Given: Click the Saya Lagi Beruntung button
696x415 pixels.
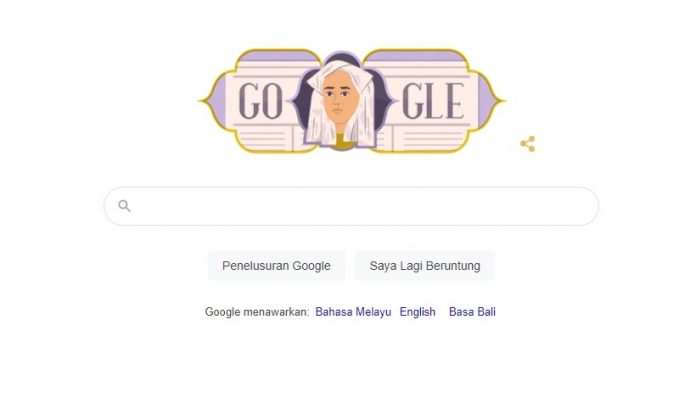Looking at the screenshot, I should 425,265.
